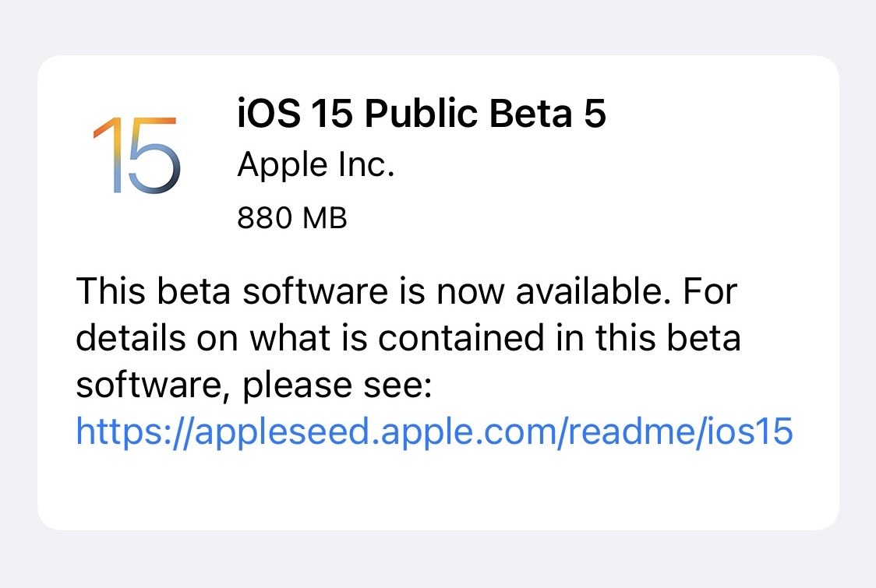Click the orange digit 1 in the logo
This screenshot has height=588, width=876.
[107, 156]
